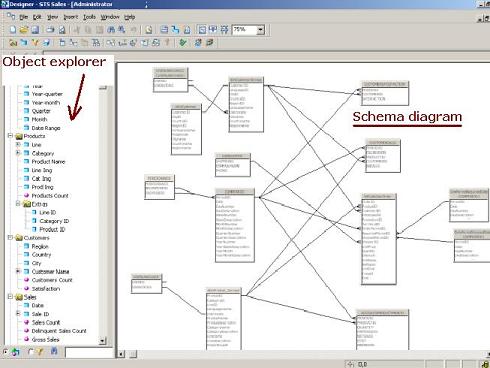This screenshot has width=490, height=368.
Task: Select the Products Count measure
Action: click(x=50, y=196)
